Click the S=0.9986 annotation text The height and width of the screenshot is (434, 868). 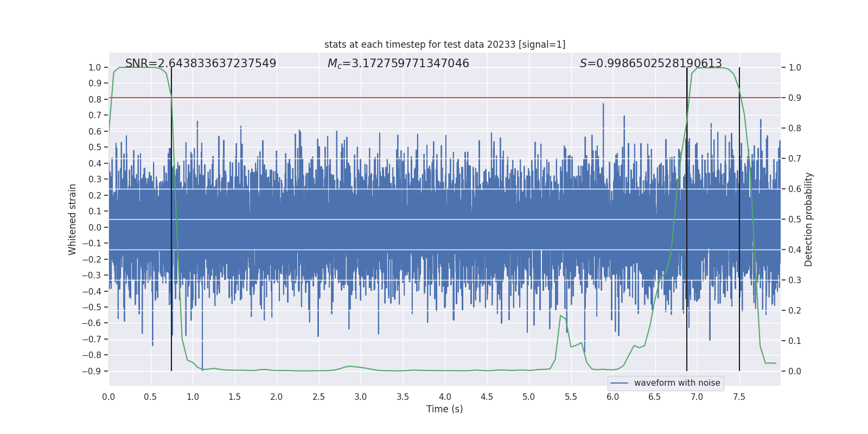tap(650, 63)
